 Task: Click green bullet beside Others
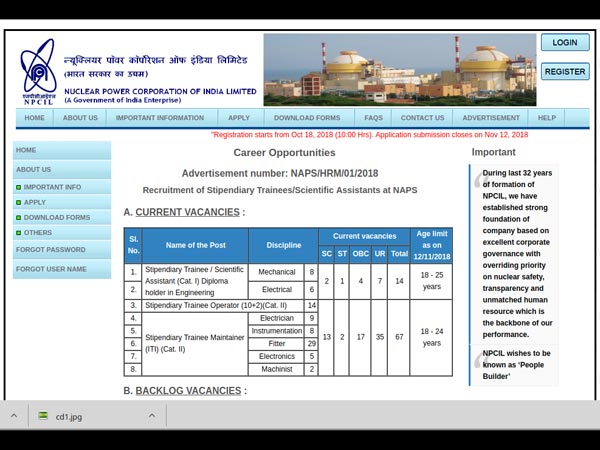(18, 232)
